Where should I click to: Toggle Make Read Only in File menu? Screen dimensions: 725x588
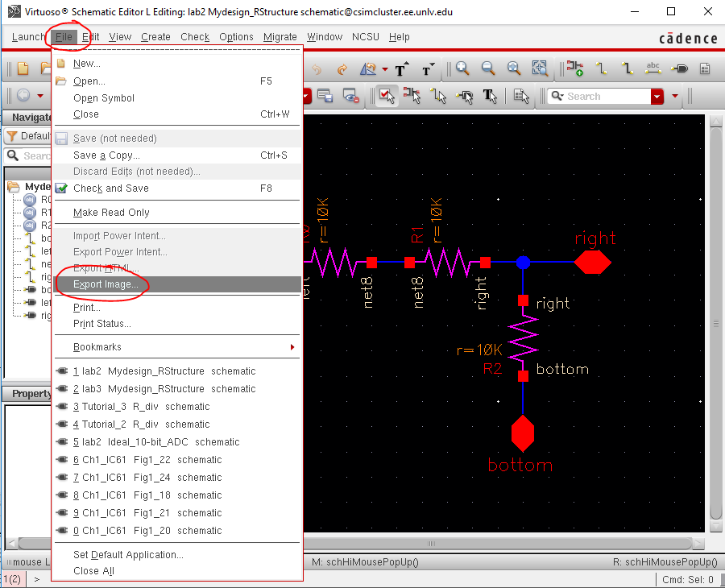click(x=111, y=213)
